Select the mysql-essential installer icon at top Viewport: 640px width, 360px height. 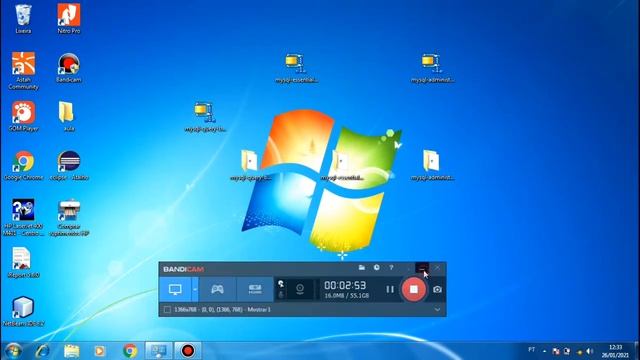[x=296, y=68]
